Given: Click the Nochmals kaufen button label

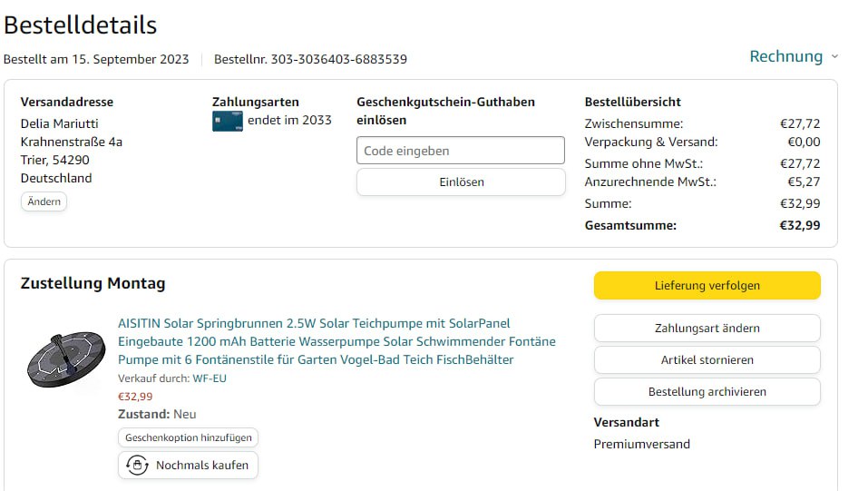Looking at the screenshot, I should coord(201,466).
